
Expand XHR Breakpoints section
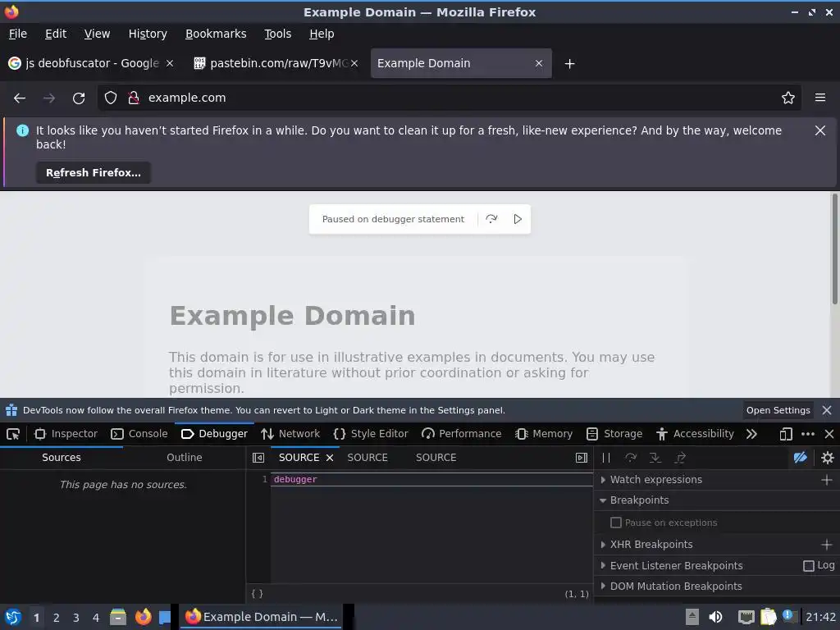pyautogui.click(x=603, y=545)
